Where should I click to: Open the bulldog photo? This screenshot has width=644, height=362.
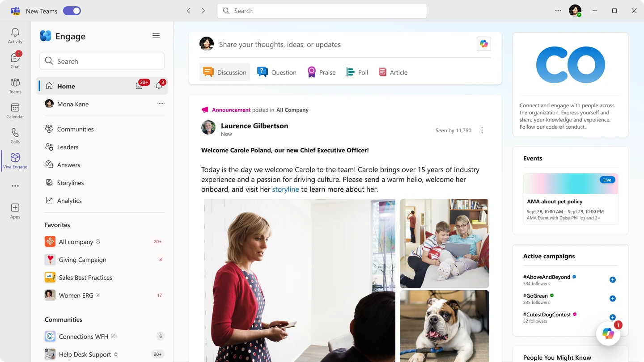(444, 326)
